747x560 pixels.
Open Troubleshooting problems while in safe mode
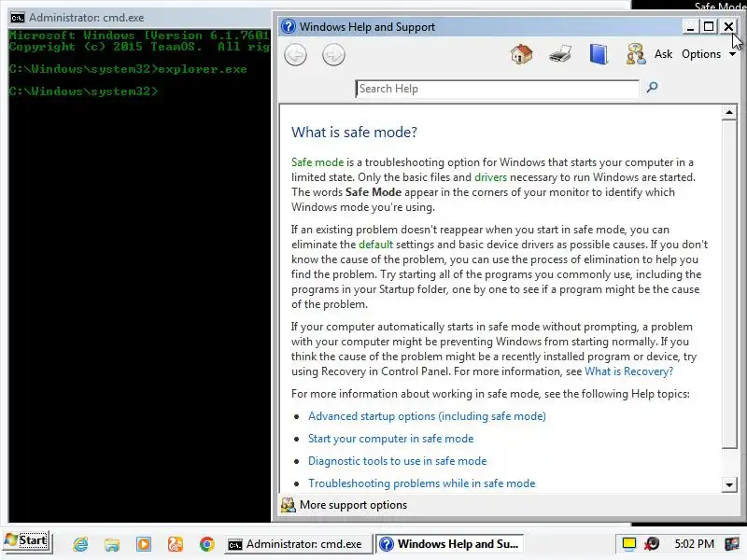tap(422, 483)
